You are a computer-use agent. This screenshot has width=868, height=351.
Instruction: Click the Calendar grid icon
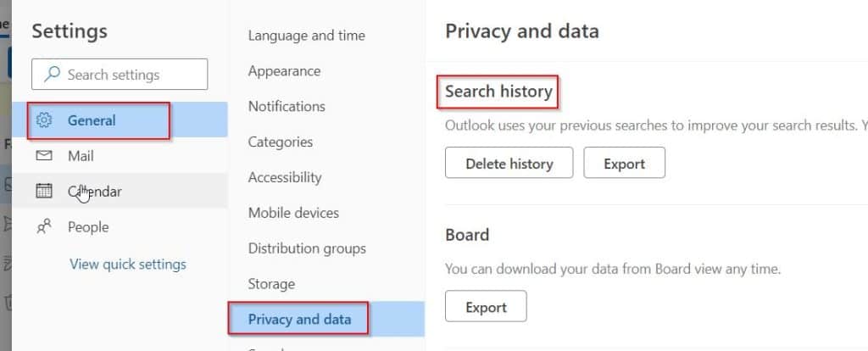pos(44,191)
